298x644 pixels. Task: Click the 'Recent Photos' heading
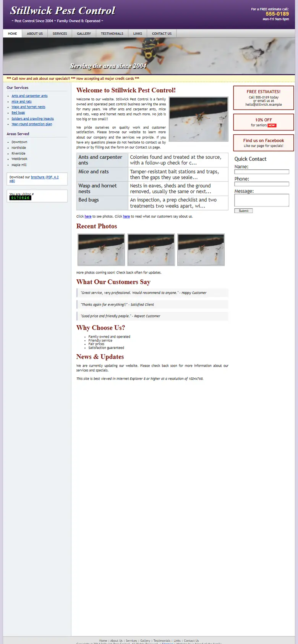(97, 226)
